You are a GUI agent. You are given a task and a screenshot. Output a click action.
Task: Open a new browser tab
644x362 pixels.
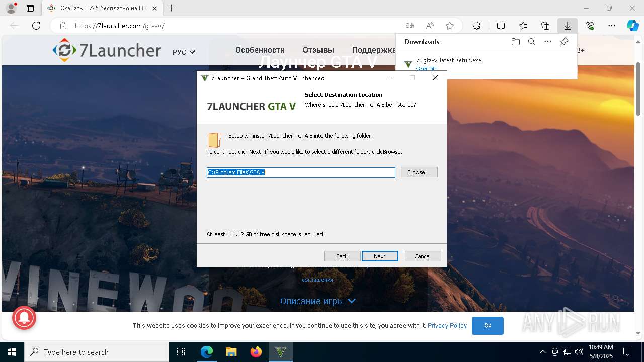[172, 8]
